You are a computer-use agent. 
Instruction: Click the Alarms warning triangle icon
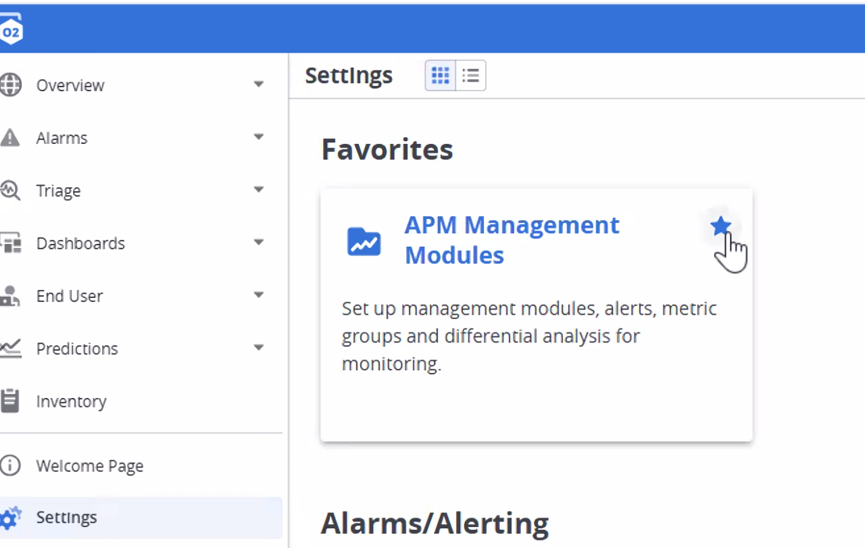click(10, 137)
